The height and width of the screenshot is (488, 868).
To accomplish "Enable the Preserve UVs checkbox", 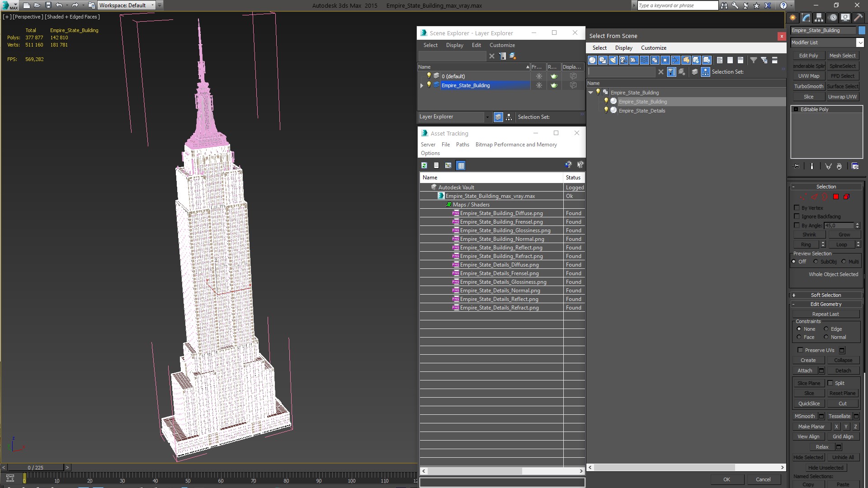I will tap(800, 350).
